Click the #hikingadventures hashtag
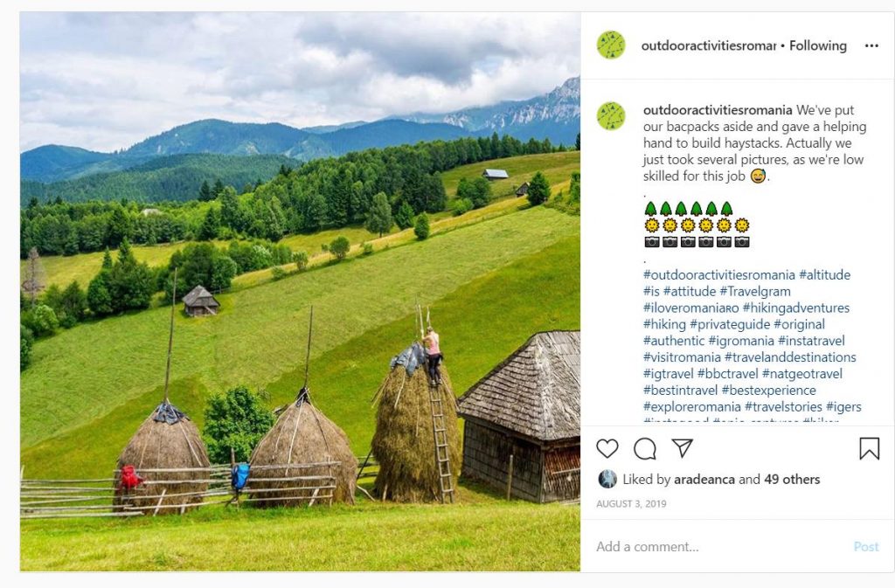This screenshot has width=895, height=588. point(795,308)
